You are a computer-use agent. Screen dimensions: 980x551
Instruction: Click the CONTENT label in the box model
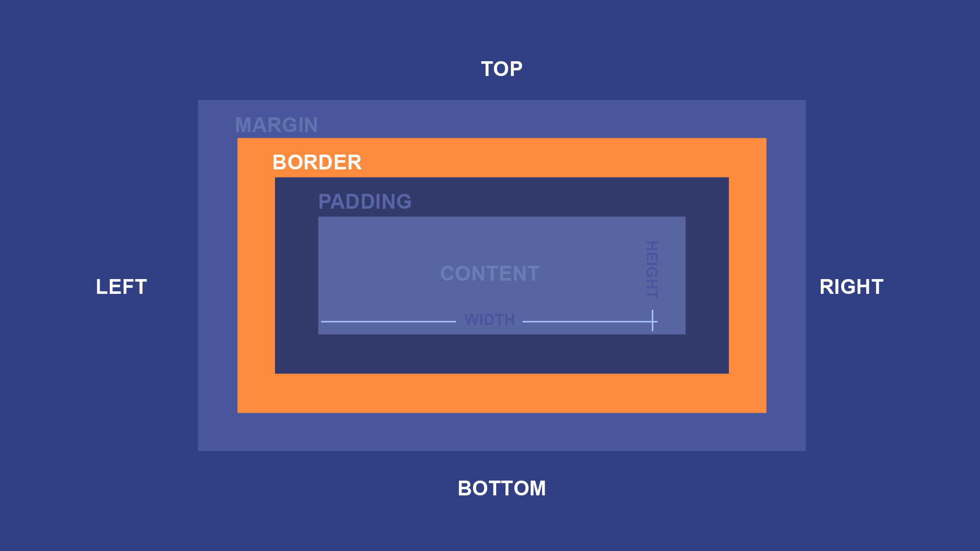tap(490, 272)
